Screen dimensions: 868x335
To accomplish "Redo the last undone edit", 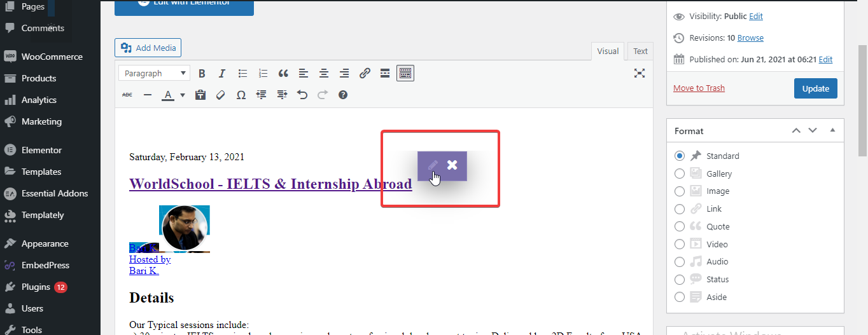I will point(323,95).
